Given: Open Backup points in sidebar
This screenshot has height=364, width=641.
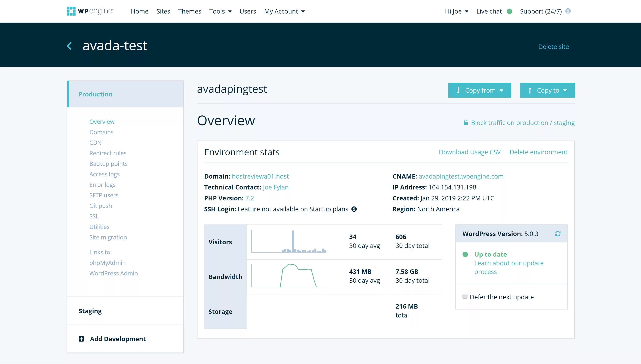Looking at the screenshot, I should (x=108, y=163).
